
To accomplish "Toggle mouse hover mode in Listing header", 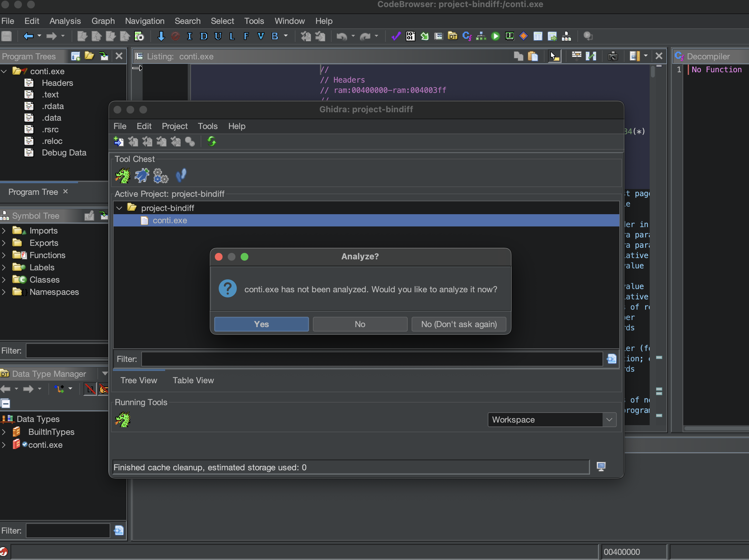I will point(554,56).
